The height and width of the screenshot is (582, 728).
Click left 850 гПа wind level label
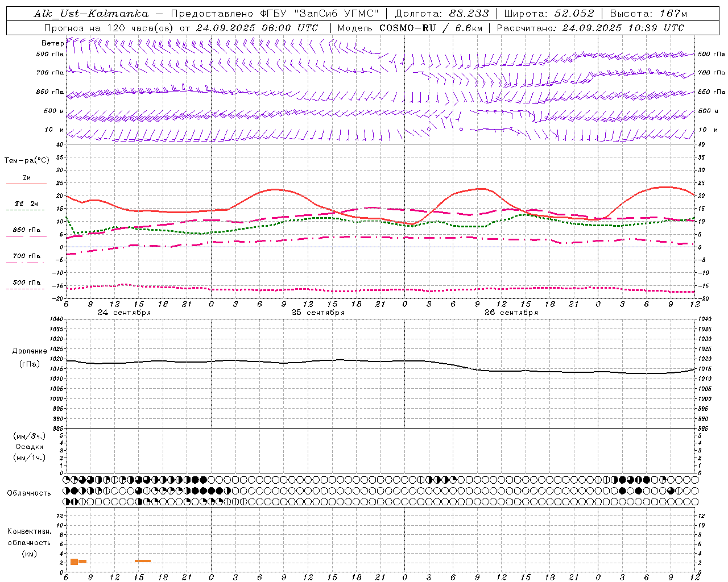click(x=50, y=92)
